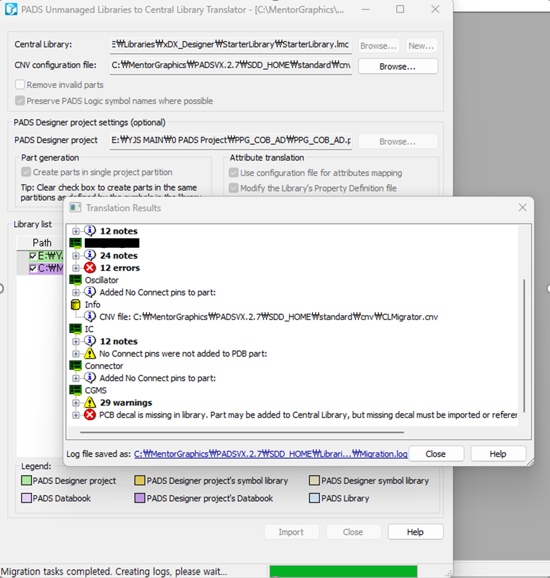Expand Added No Connect pins under Oscillator
The image size is (550, 578).
[x=76, y=292]
